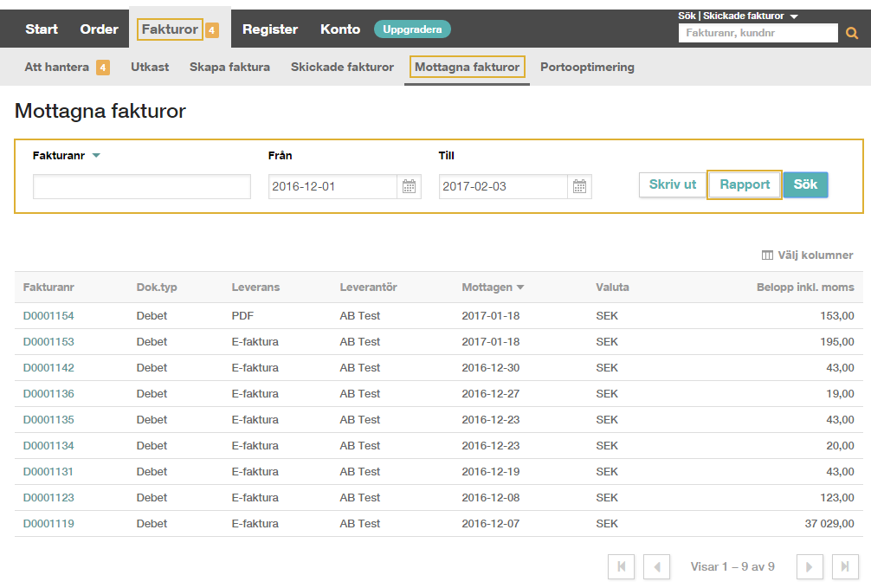Go to the previous results page
The width and height of the screenshot is (871, 588).
(656, 567)
